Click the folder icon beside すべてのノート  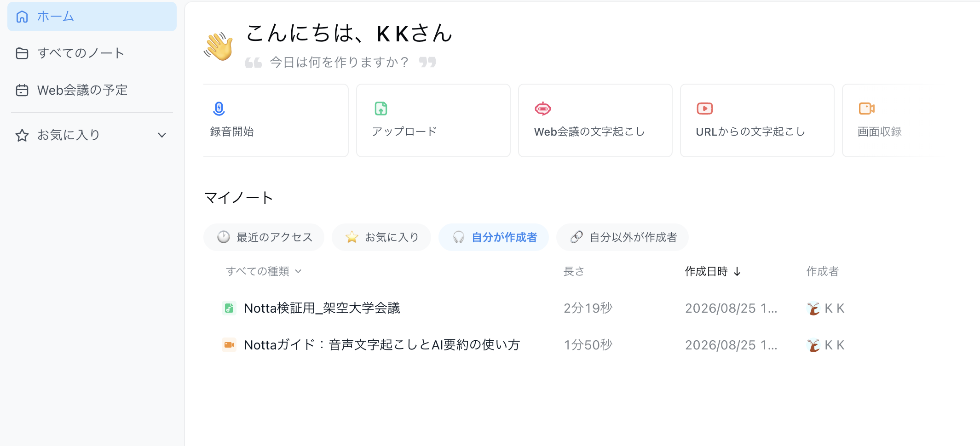click(22, 53)
